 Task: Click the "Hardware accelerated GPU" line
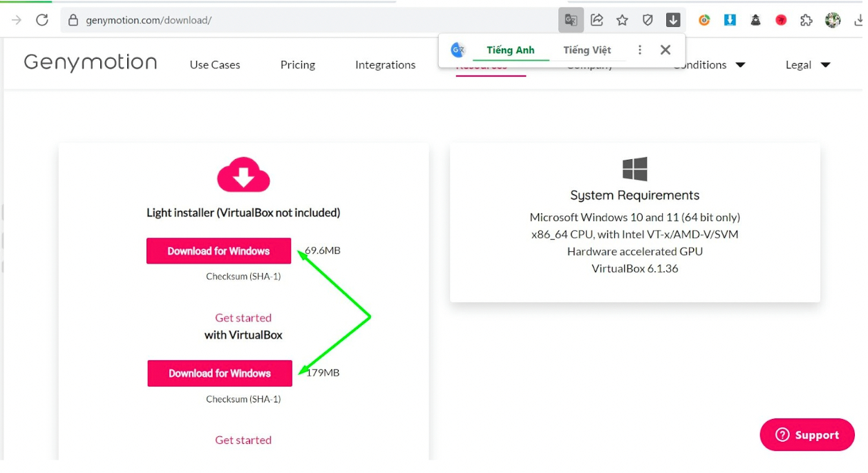[x=635, y=252]
